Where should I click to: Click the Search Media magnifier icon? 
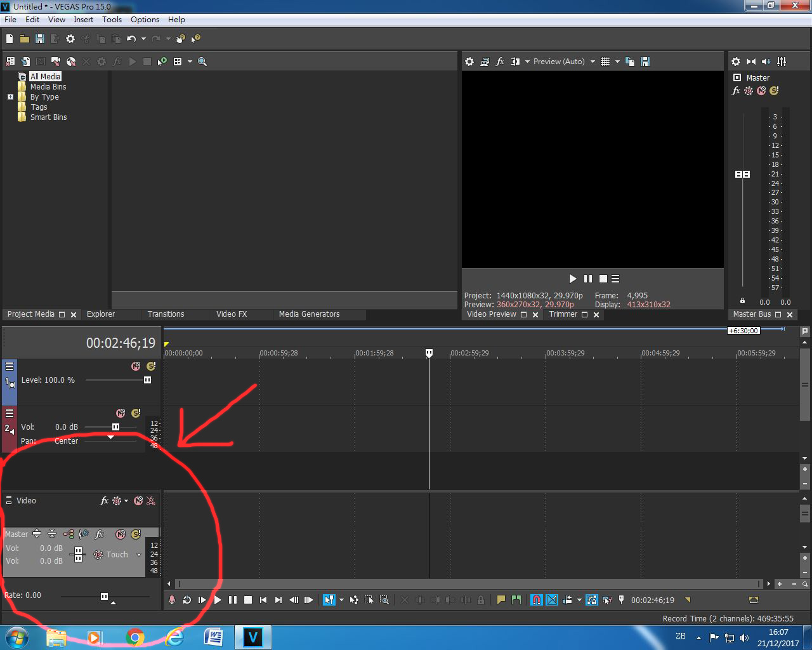202,62
